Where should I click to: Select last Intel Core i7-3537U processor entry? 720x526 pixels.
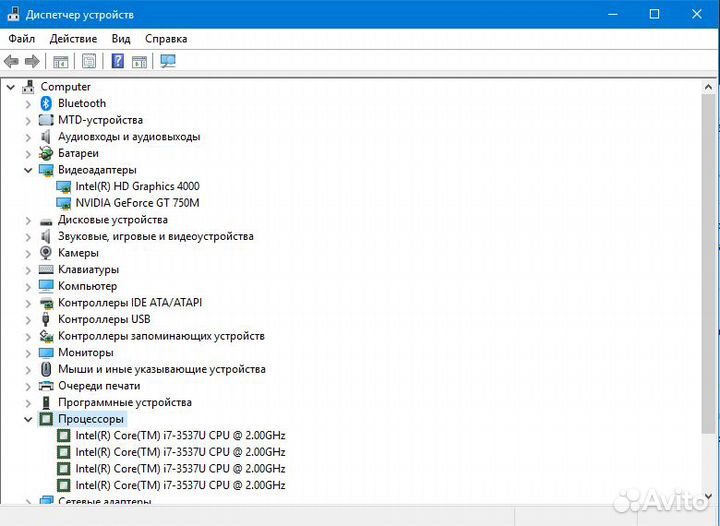click(180, 485)
